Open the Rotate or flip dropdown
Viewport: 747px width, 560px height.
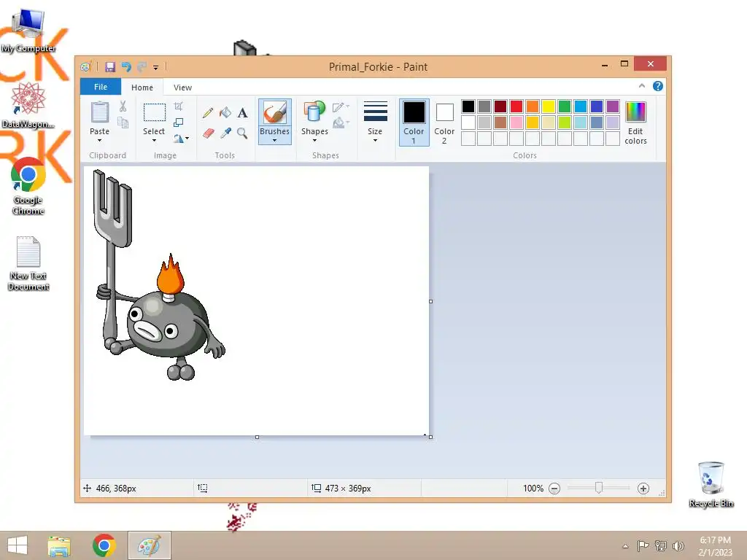point(181,139)
